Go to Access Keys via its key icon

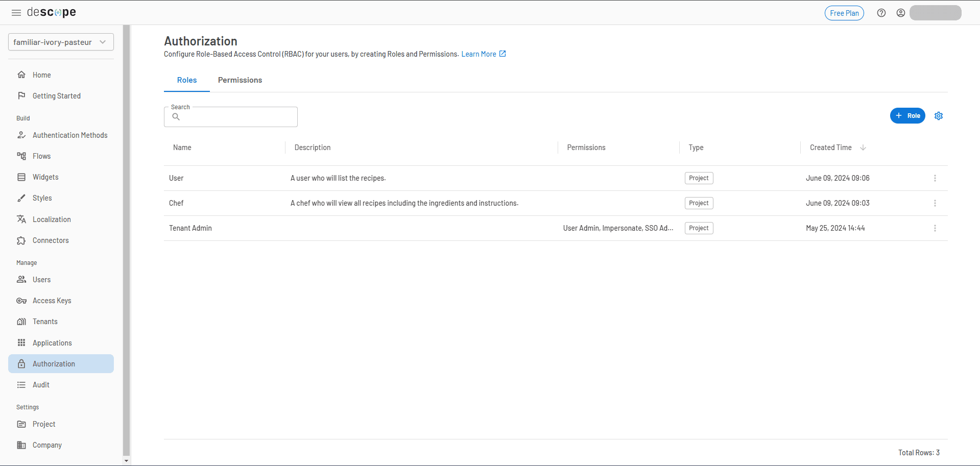[x=21, y=301]
